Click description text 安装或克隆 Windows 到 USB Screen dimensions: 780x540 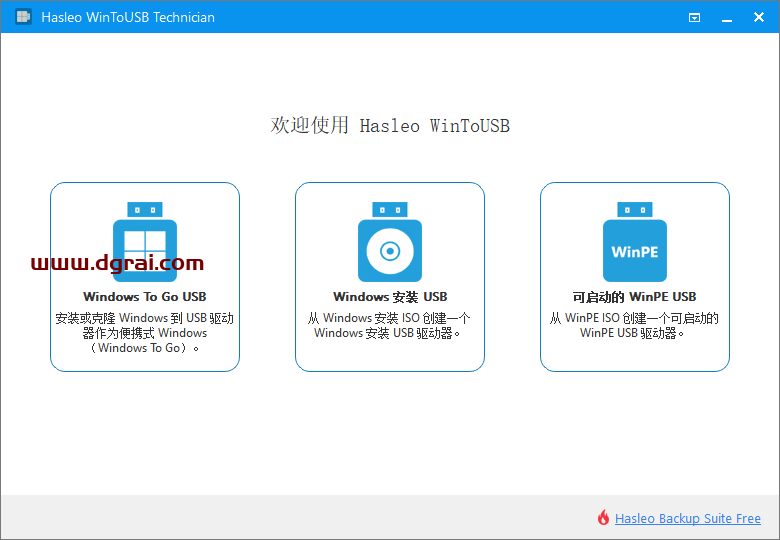[145, 333]
